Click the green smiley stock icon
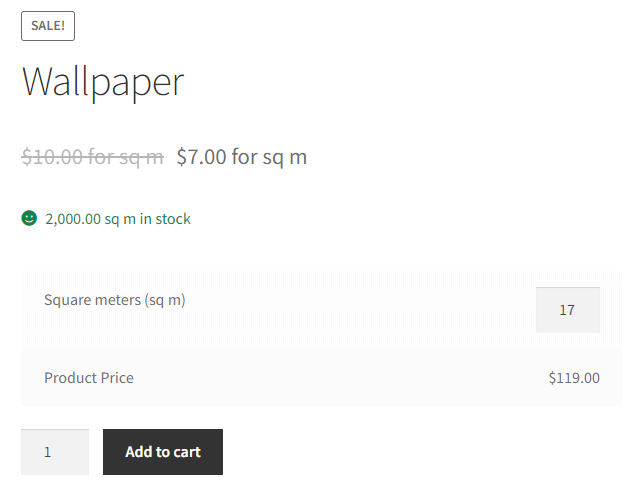 29,218
